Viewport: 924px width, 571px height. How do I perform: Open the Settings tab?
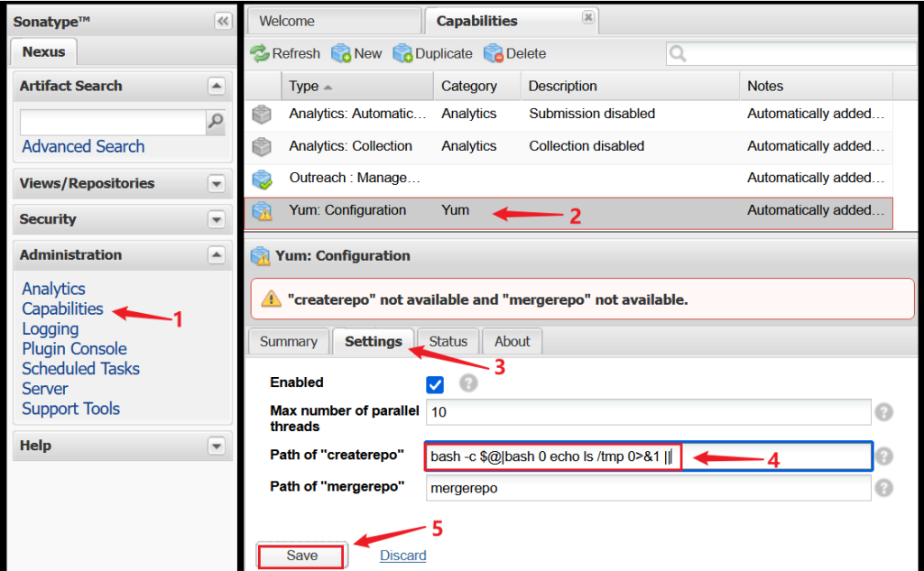[373, 342]
